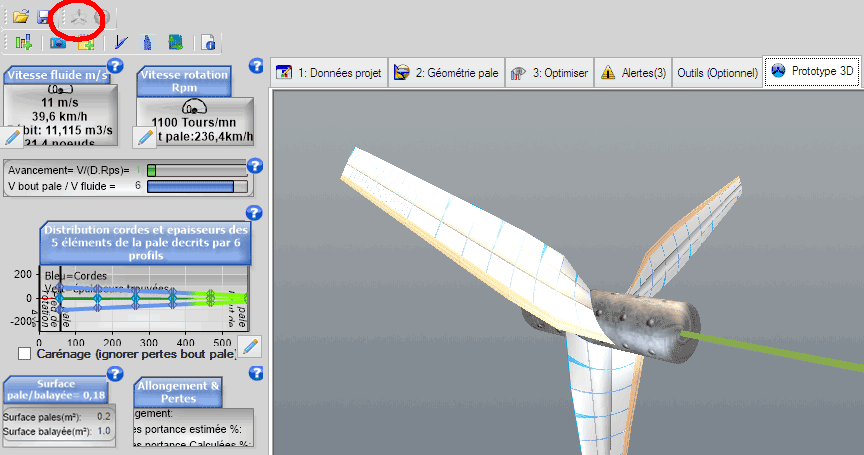Click the blue camera toolbar icon

(58, 42)
